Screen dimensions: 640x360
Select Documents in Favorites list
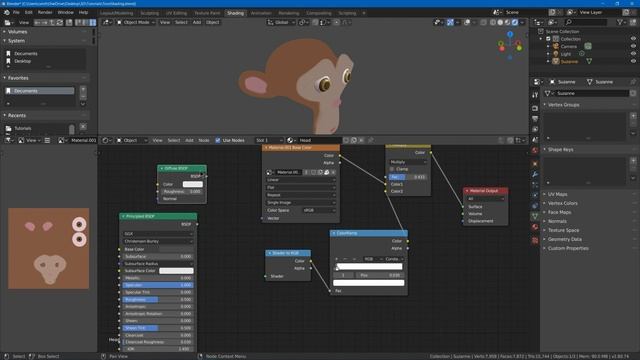pos(40,91)
